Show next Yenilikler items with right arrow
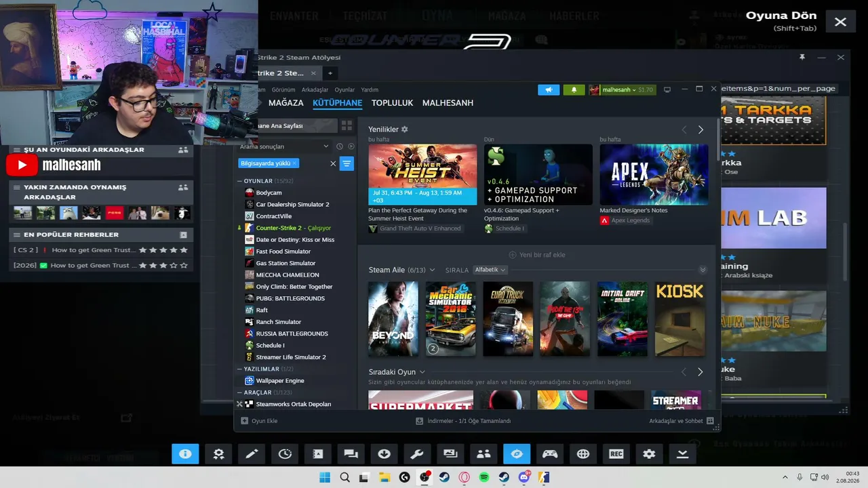The image size is (868, 488). 701,129
